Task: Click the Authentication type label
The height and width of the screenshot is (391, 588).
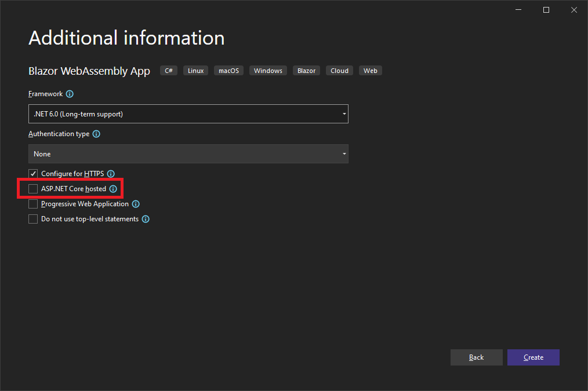Action: pyautogui.click(x=59, y=134)
